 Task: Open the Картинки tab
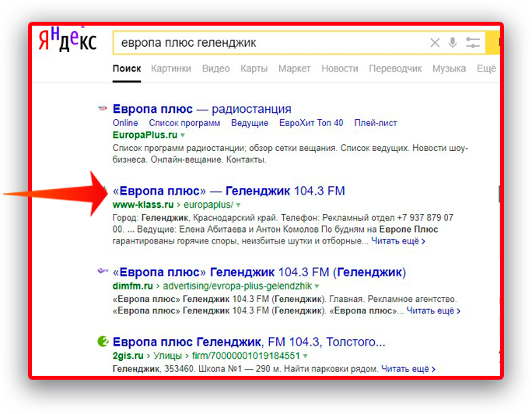(171, 68)
